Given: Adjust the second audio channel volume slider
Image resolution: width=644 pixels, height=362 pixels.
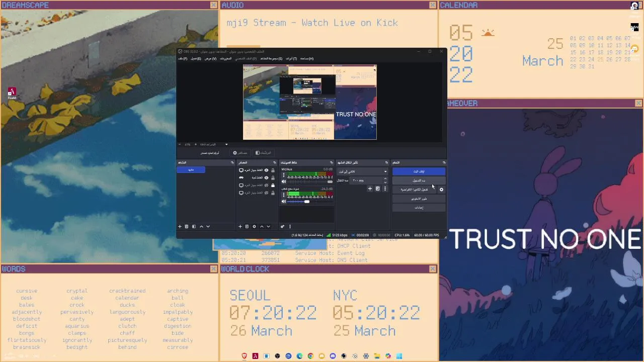Looking at the screenshot, I should point(310,202).
